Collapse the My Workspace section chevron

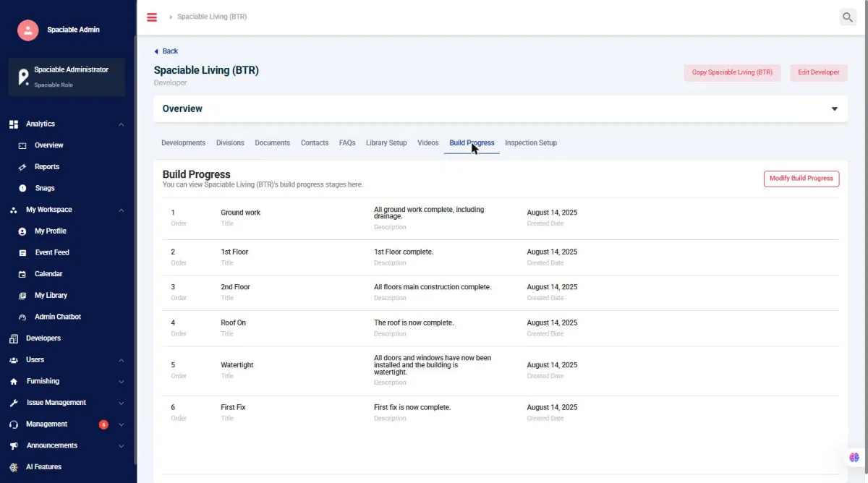click(121, 210)
